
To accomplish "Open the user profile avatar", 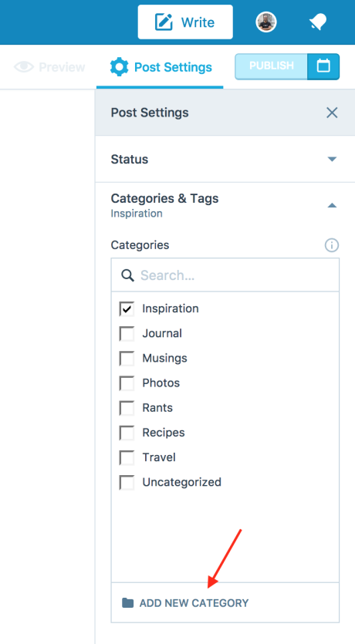I will [265, 22].
